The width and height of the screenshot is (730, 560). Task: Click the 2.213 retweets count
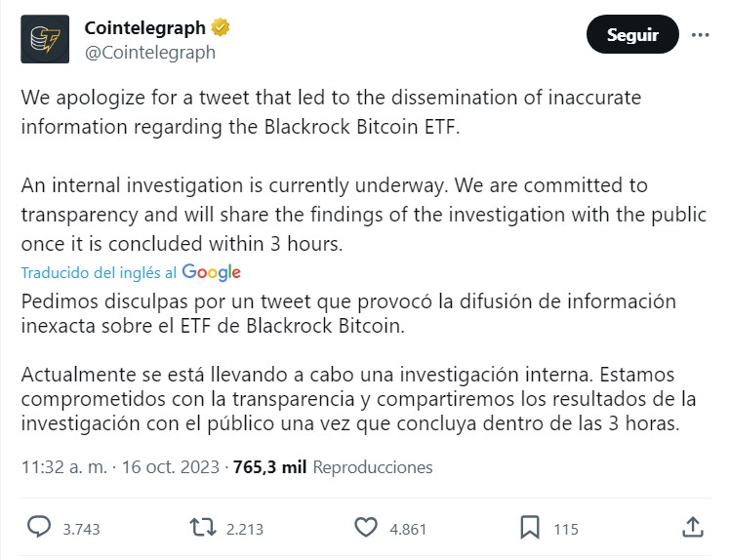coord(244,529)
